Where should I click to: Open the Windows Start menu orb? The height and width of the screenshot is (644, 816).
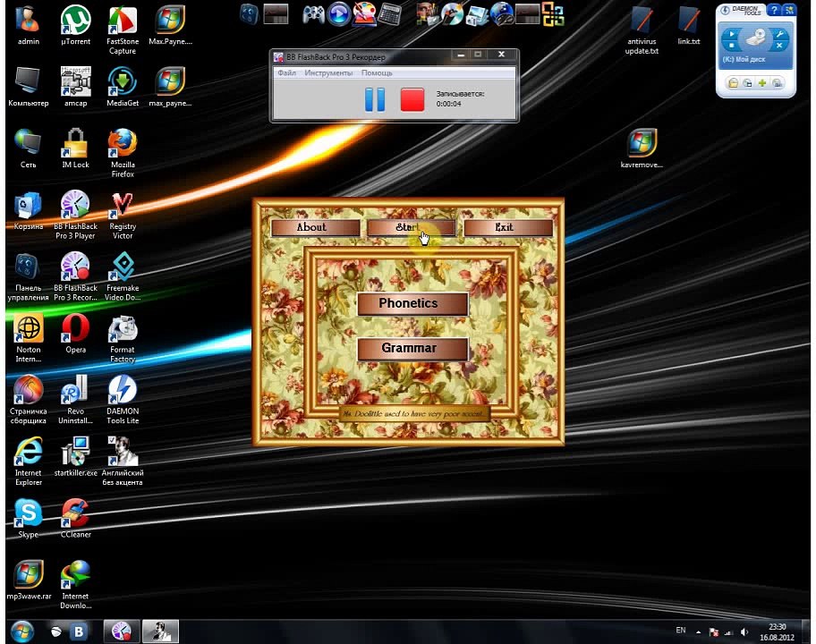click(21, 631)
